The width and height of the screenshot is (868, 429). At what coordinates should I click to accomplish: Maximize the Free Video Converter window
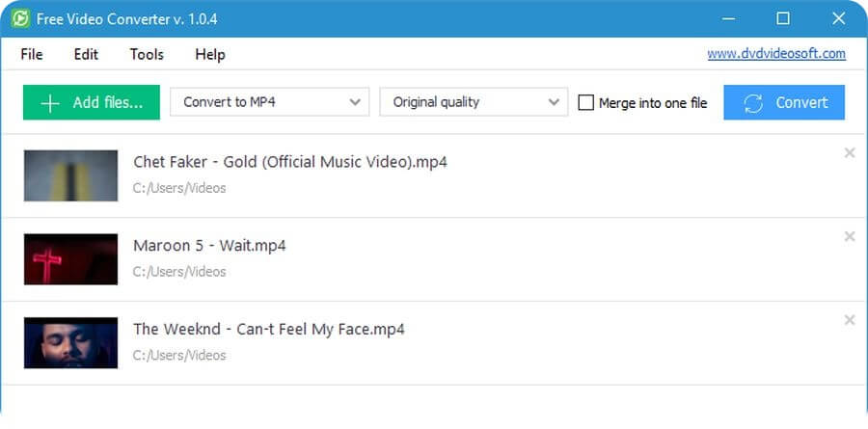tap(783, 19)
